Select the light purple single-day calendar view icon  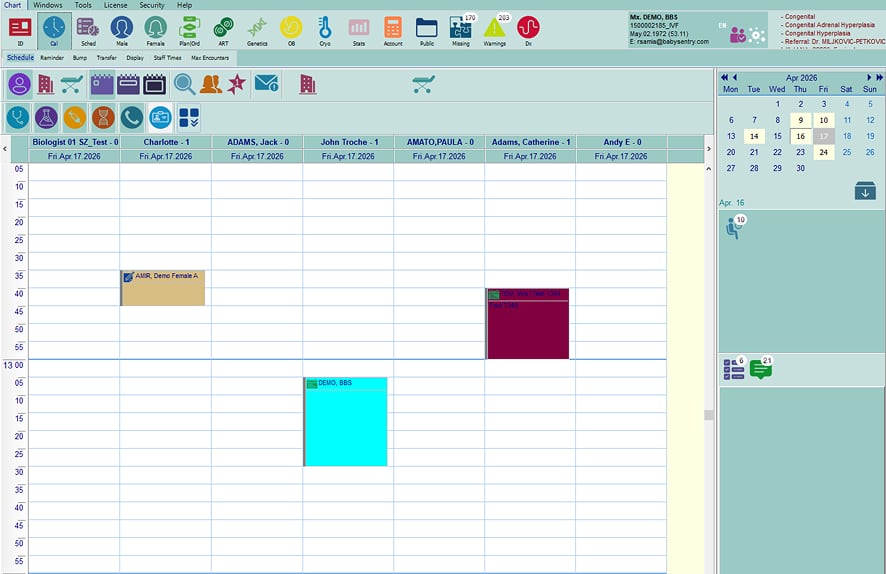pyautogui.click(x=102, y=85)
